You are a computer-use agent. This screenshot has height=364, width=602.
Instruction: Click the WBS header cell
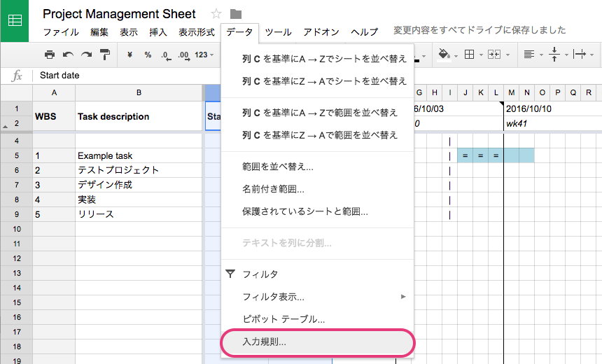click(54, 116)
